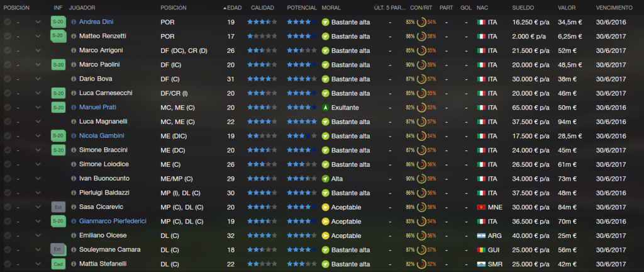The image size is (644, 272).
Task: Open position dropdown arrow for Luca Carnesecchi
Action: (38, 93)
